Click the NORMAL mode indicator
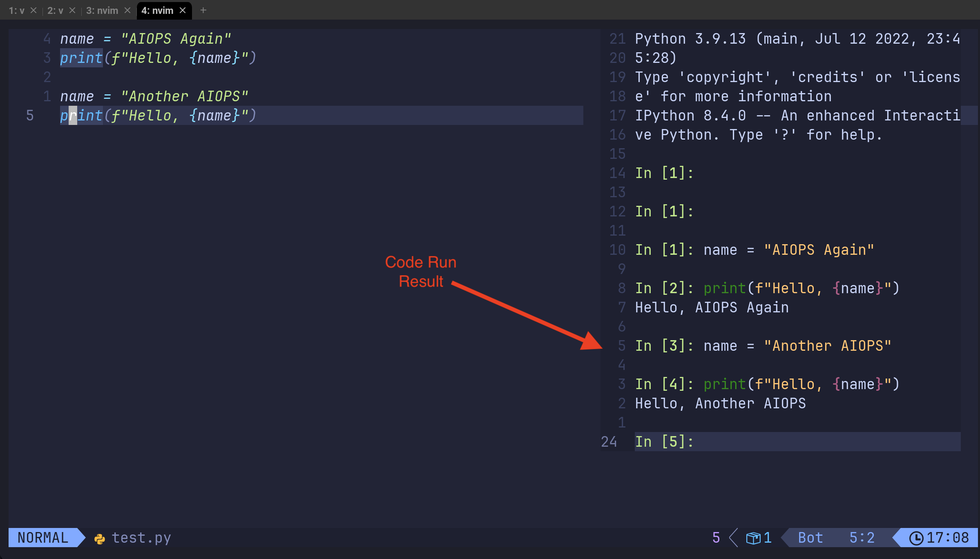This screenshot has width=980, height=559. pyautogui.click(x=43, y=538)
